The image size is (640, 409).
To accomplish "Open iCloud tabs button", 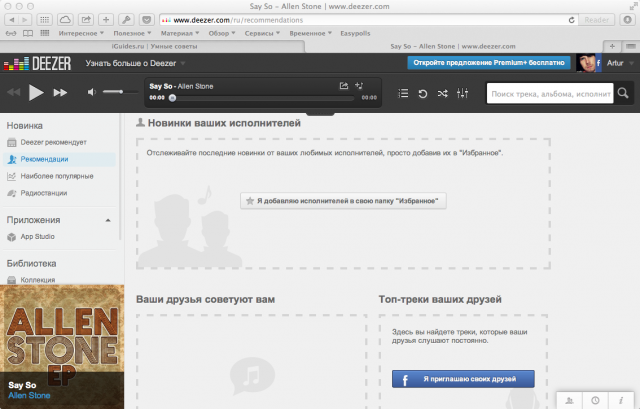I will pyautogui.click(x=65, y=20).
